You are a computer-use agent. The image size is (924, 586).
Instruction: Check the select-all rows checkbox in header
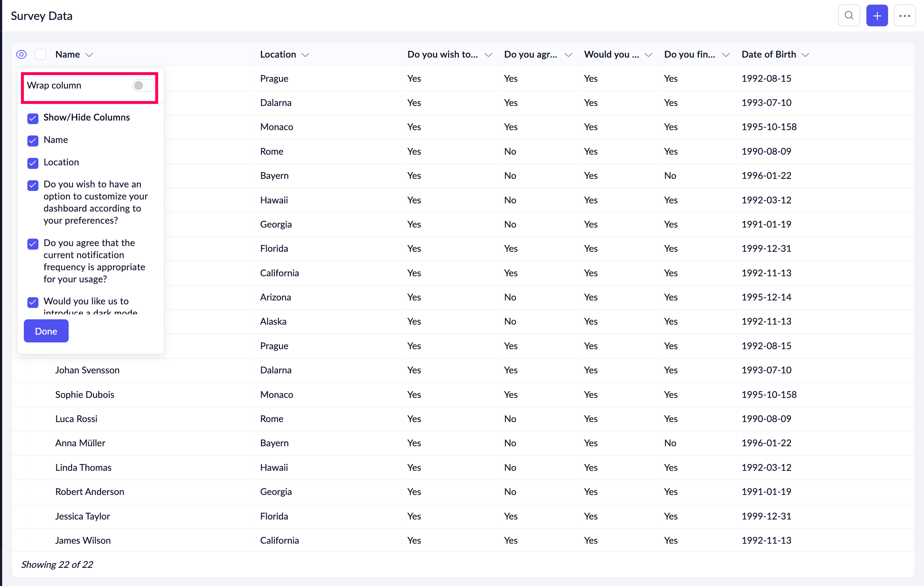pos(40,54)
